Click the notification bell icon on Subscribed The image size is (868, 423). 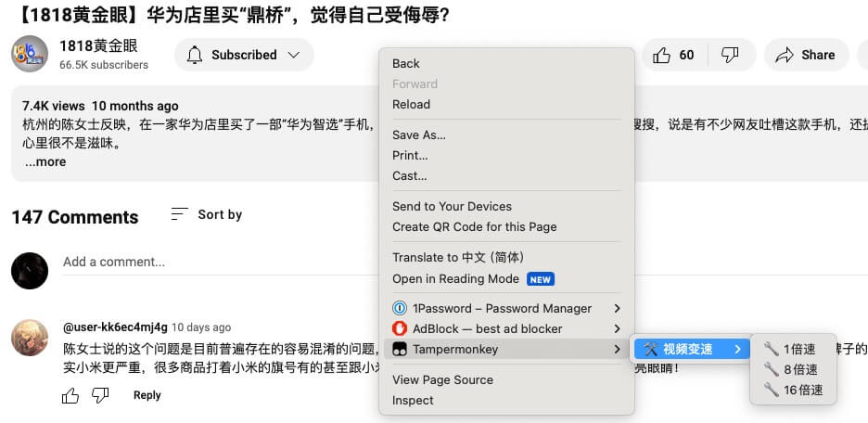pyautogui.click(x=195, y=55)
